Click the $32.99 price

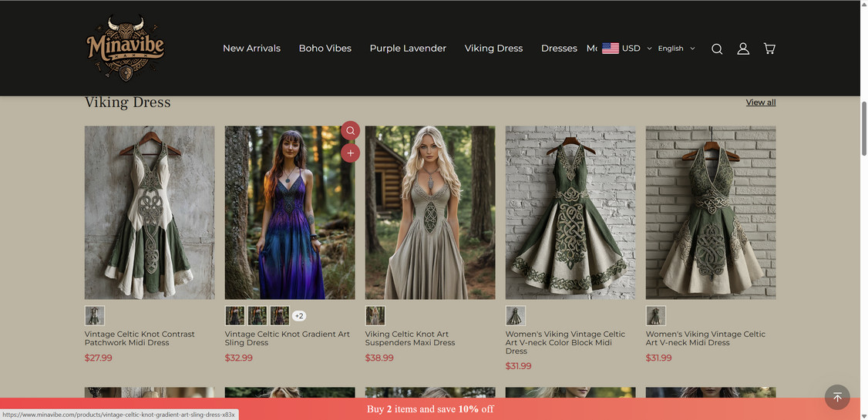(x=239, y=358)
